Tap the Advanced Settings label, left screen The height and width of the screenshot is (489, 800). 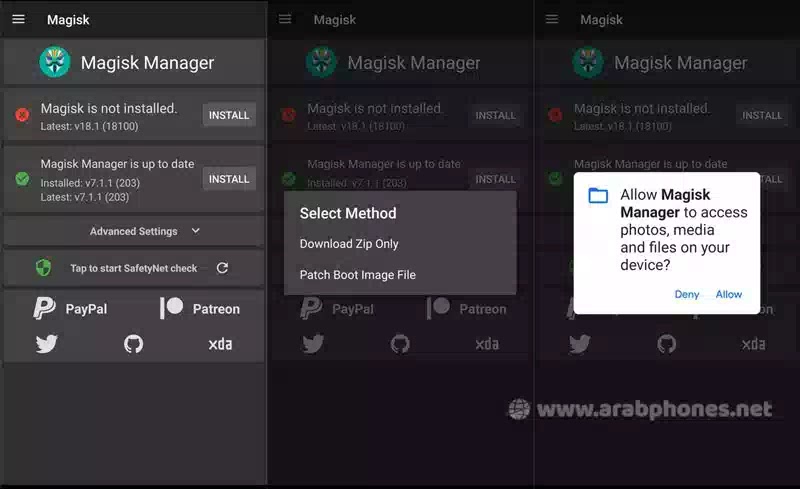click(x=134, y=231)
